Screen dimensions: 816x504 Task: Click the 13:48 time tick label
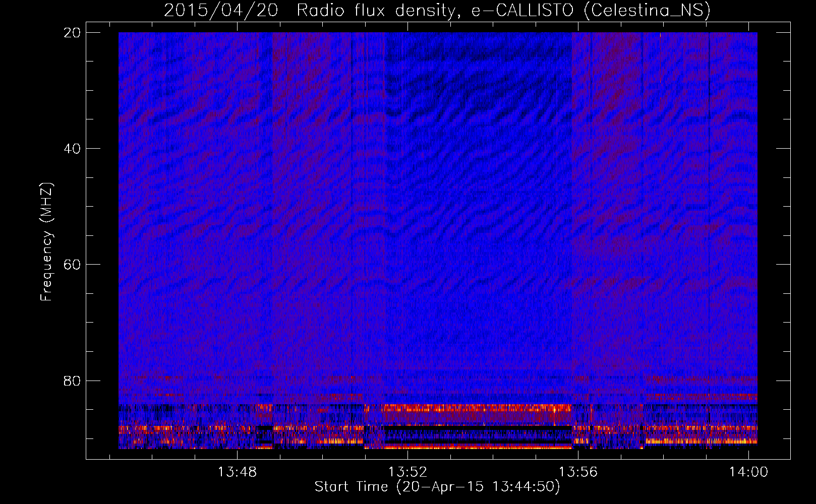[x=237, y=472]
